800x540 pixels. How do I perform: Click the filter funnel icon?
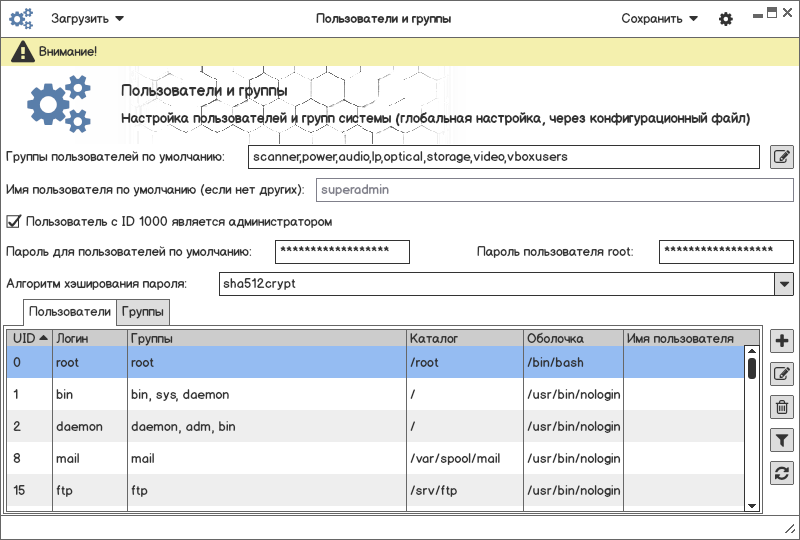[x=782, y=439]
